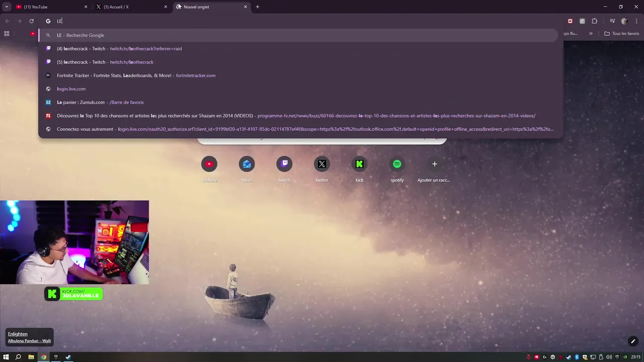The image size is (644, 362).
Task: Open the media controls music-note icon
Action: click(612, 21)
